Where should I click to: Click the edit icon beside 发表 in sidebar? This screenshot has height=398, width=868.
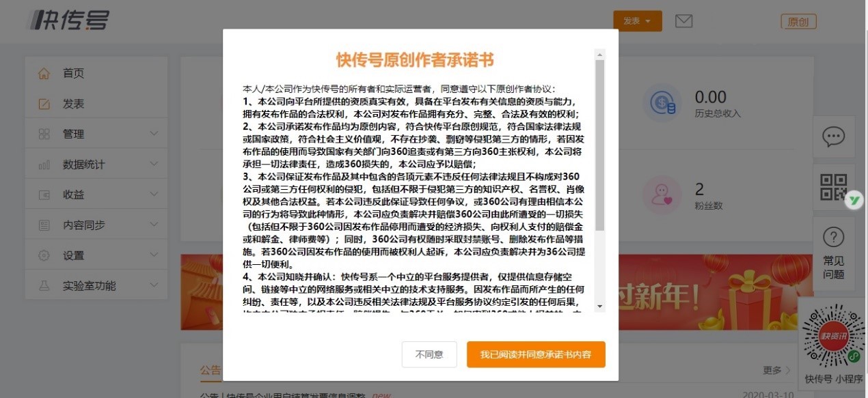tap(44, 104)
